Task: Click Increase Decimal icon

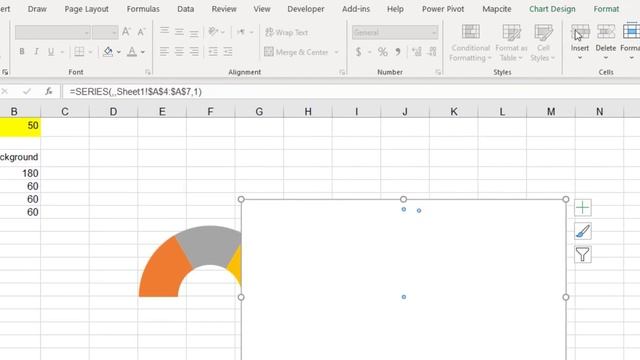Action: point(417,51)
